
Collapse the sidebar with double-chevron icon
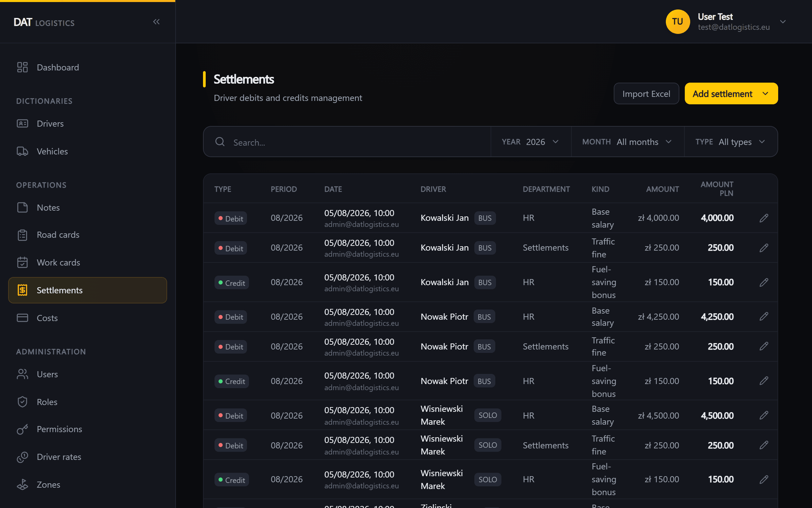[156, 22]
